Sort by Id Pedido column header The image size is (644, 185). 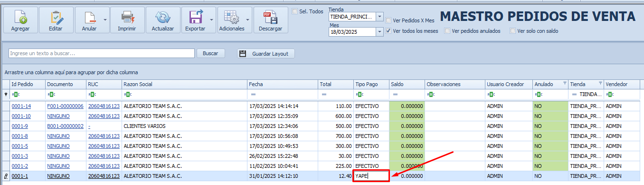[x=28, y=84]
